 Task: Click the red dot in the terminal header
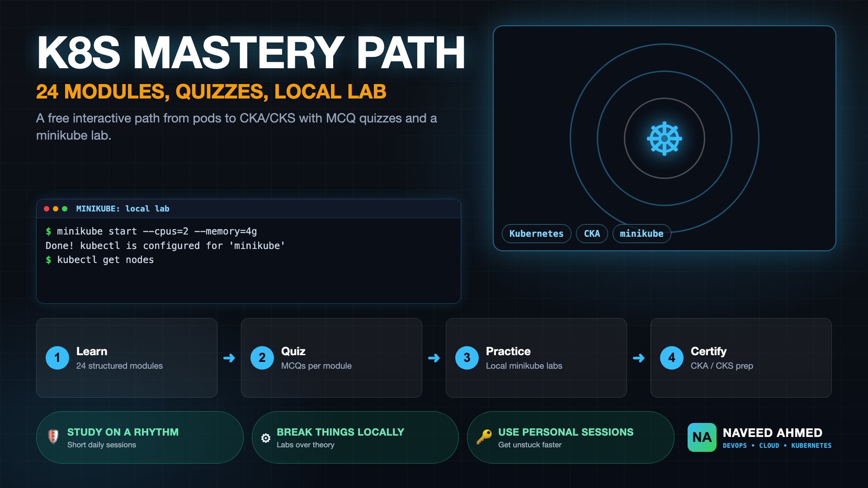tap(47, 209)
